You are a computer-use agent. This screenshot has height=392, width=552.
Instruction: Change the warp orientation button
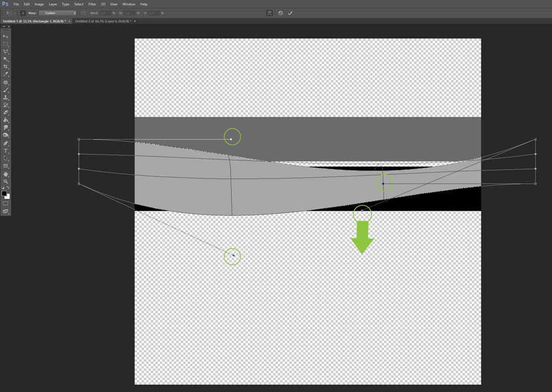[x=83, y=13]
